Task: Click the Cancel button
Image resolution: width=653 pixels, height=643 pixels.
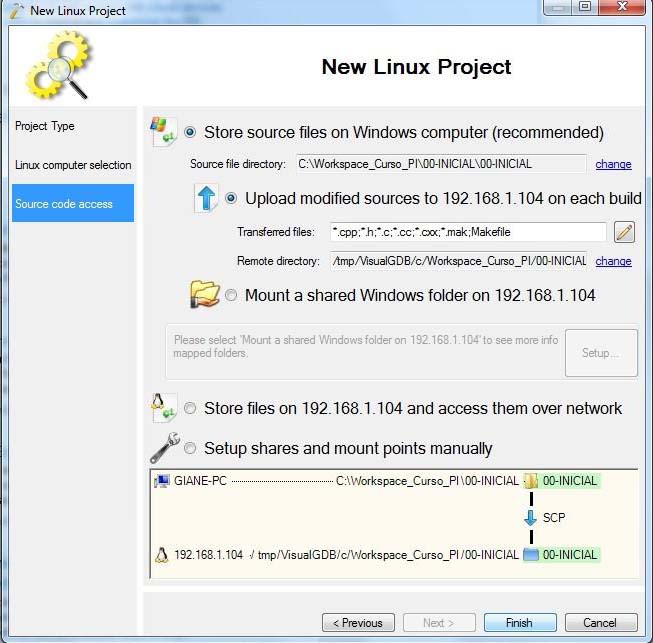Action: pyautogui.click(x=601, y=623)
